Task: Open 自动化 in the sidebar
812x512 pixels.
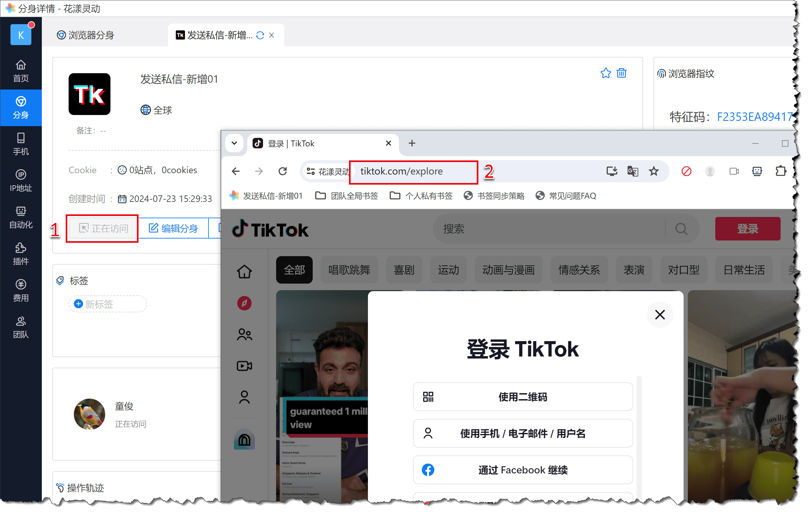Action: pos(21,218)
